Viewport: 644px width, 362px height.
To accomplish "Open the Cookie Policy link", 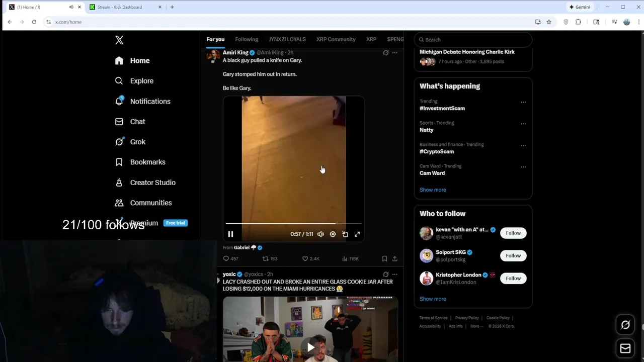I will [498, 318].
